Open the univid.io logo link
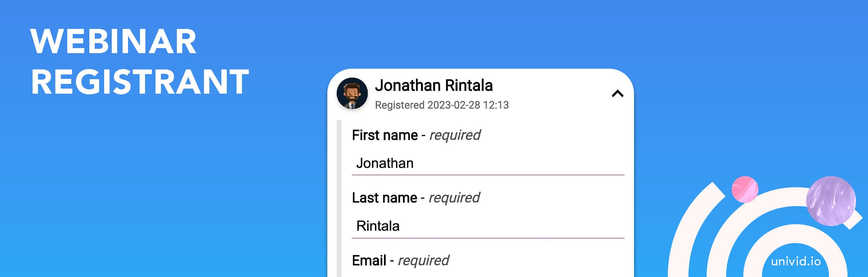This screenshot has width=868, height=277. (x=796, y=261)
